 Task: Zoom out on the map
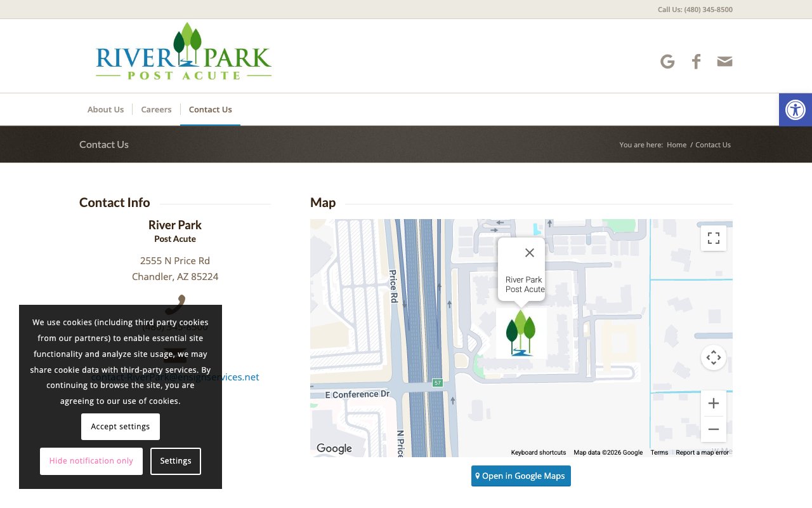[x=714, y=429]
